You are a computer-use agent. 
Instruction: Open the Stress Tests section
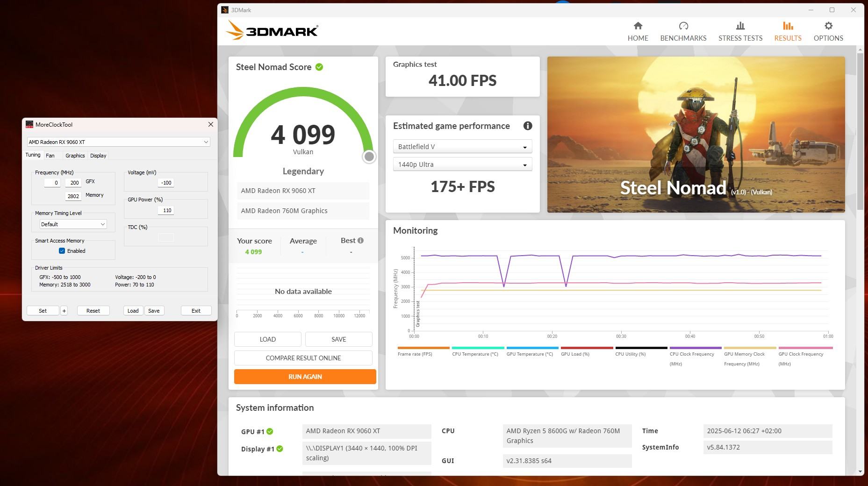[740, 31]
